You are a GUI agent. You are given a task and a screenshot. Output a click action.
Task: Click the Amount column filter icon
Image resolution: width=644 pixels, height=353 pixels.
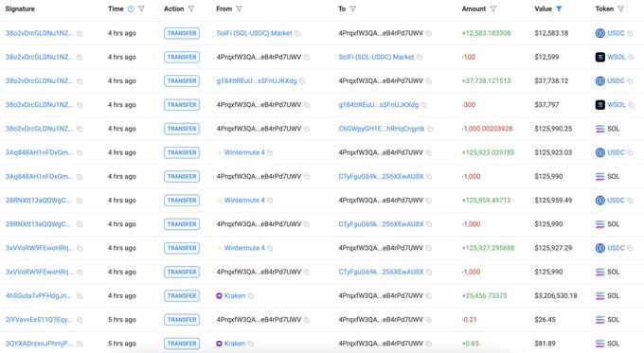[493, 9]
